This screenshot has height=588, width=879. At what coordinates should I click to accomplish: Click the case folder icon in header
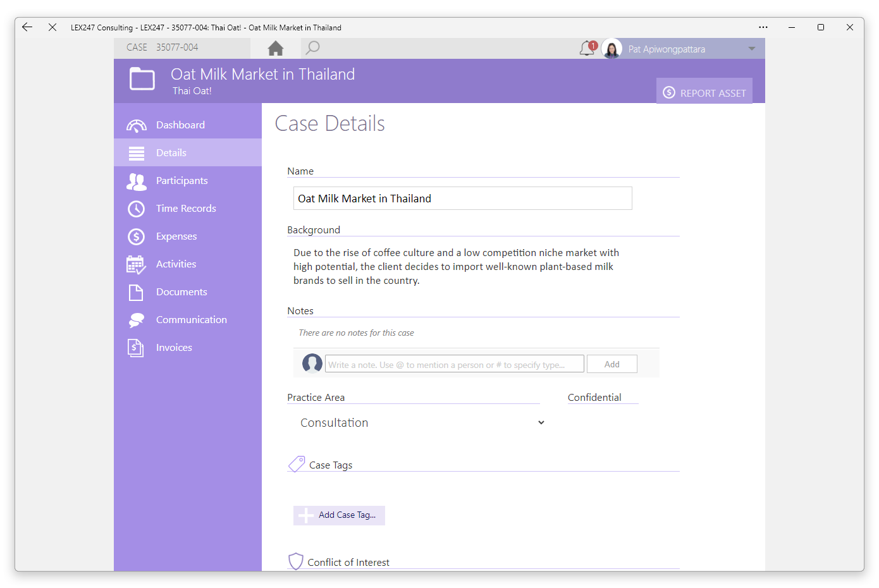[142, 80]
